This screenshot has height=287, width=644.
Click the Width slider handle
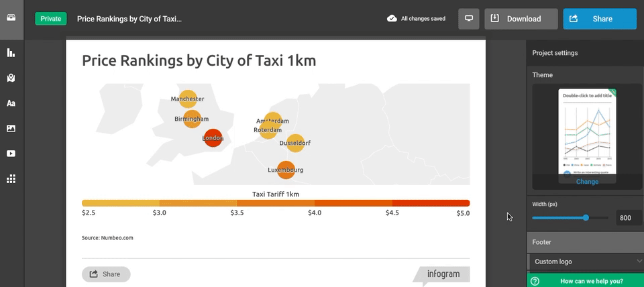(x=586, y=217)
